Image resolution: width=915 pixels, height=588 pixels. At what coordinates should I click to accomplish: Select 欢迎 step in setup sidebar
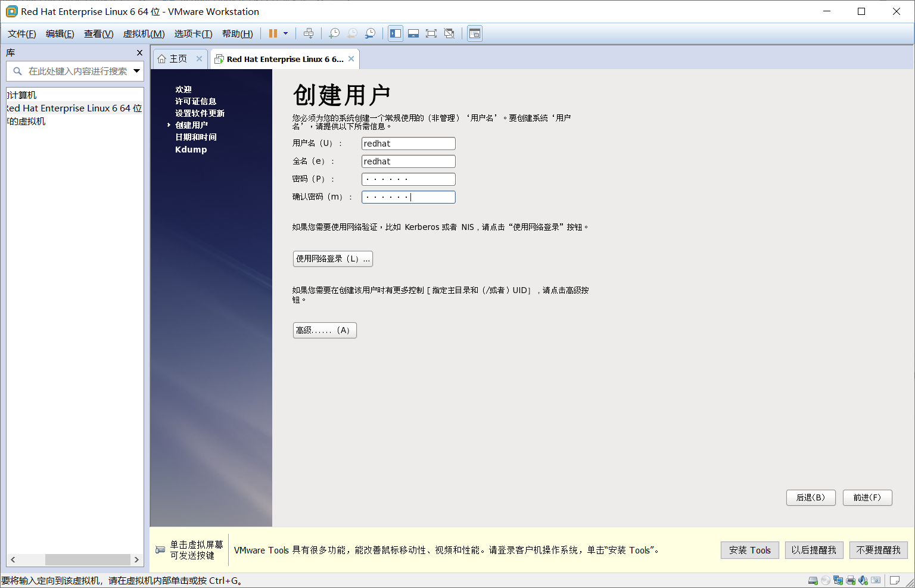(183, 89)
